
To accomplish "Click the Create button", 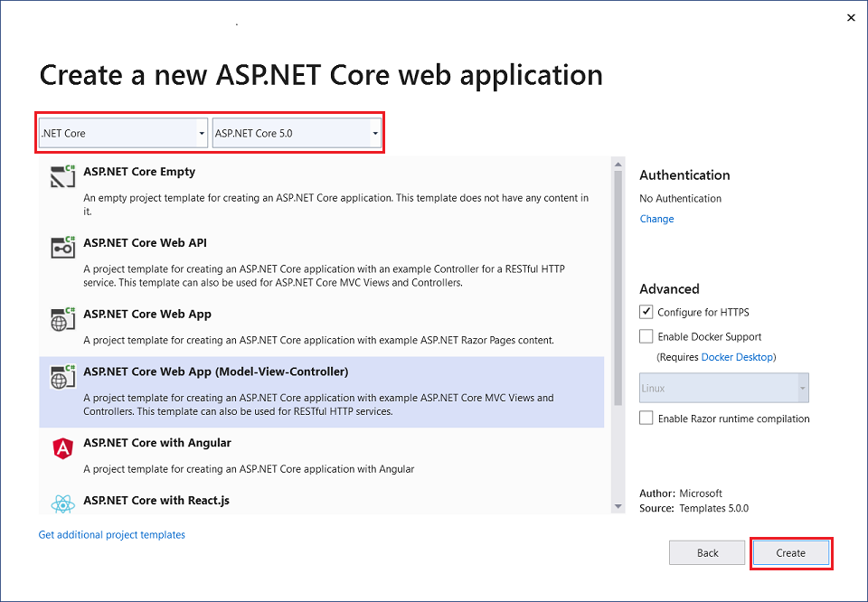I will click(790, 552).
